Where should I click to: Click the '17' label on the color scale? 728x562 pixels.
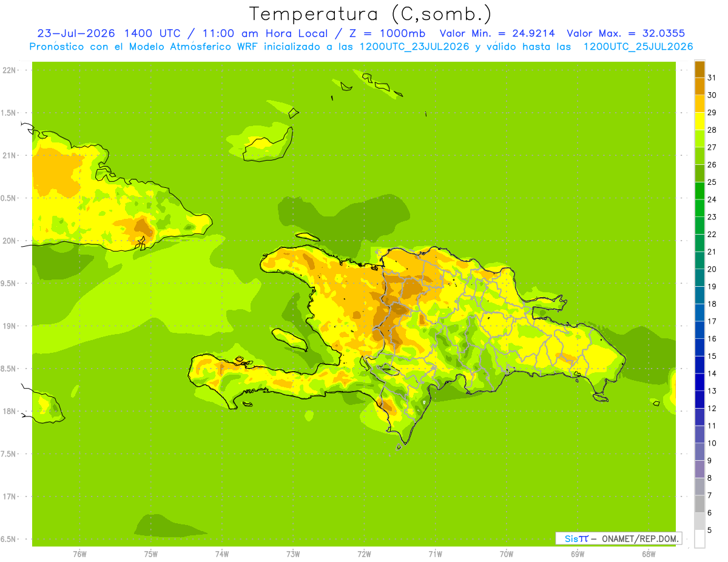712,321
